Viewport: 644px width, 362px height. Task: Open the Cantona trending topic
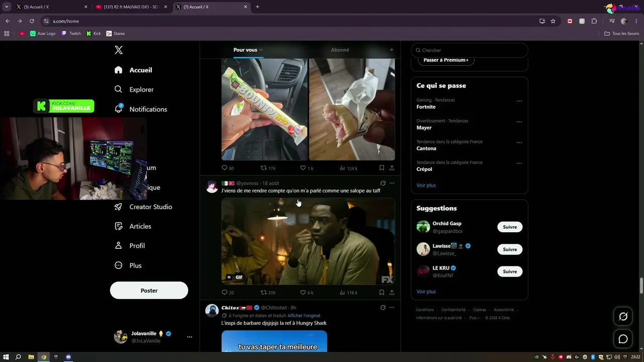pyautogui.click(x=426, y=149)
